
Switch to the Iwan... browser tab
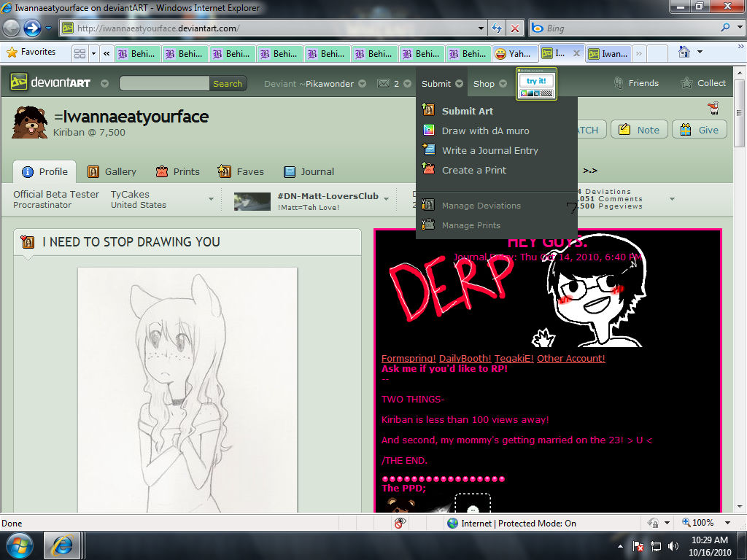click(608, 54)
